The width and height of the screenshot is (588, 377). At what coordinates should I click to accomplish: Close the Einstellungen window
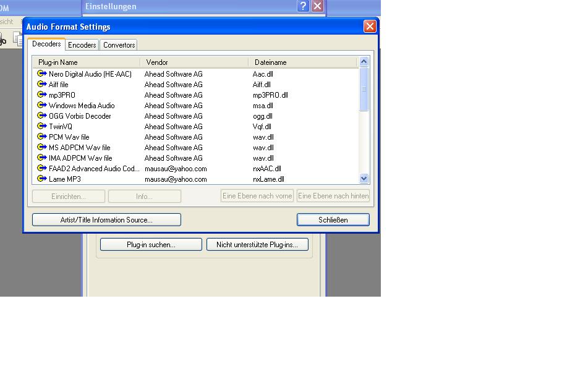318,6
